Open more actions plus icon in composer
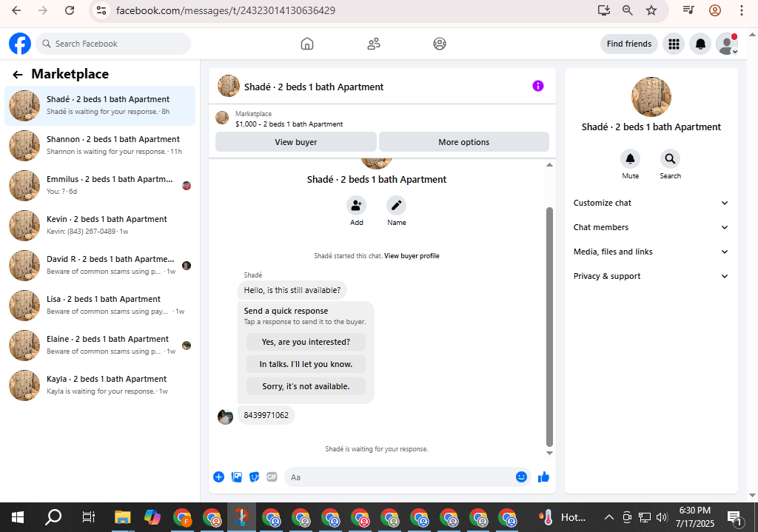 coord(218,477)
